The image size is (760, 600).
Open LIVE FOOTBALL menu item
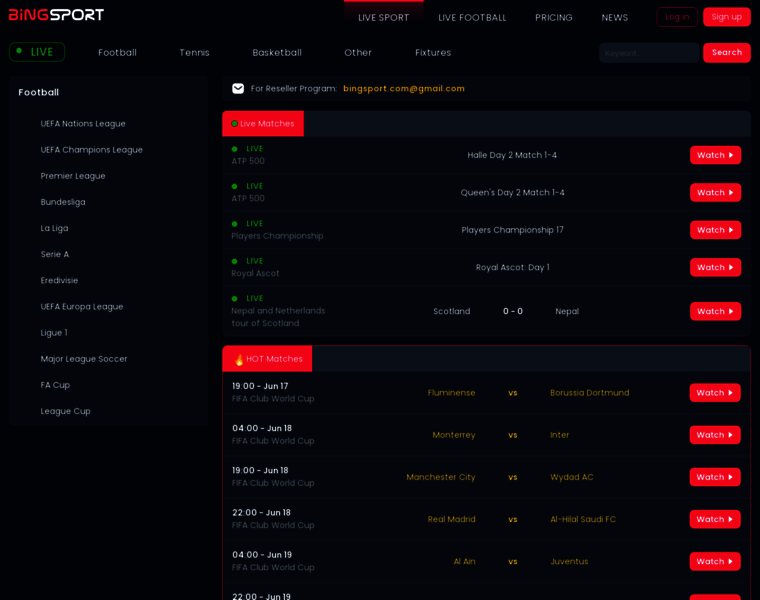[472, 17]
